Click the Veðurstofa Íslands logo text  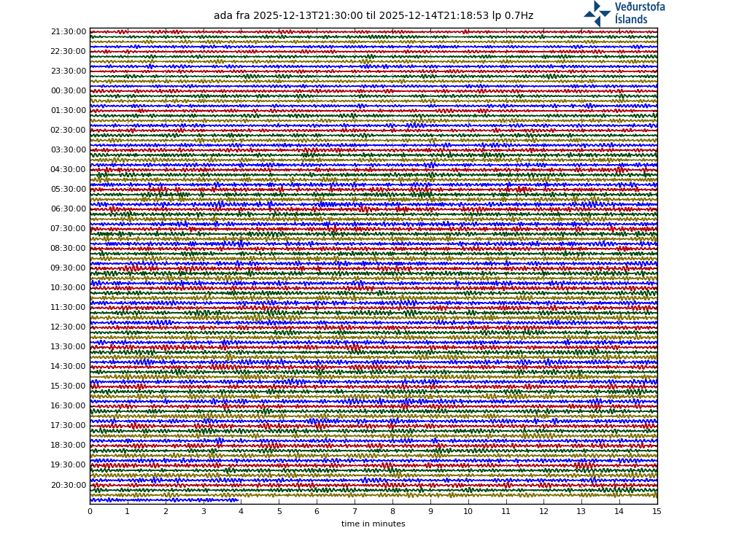click(639, 13)
